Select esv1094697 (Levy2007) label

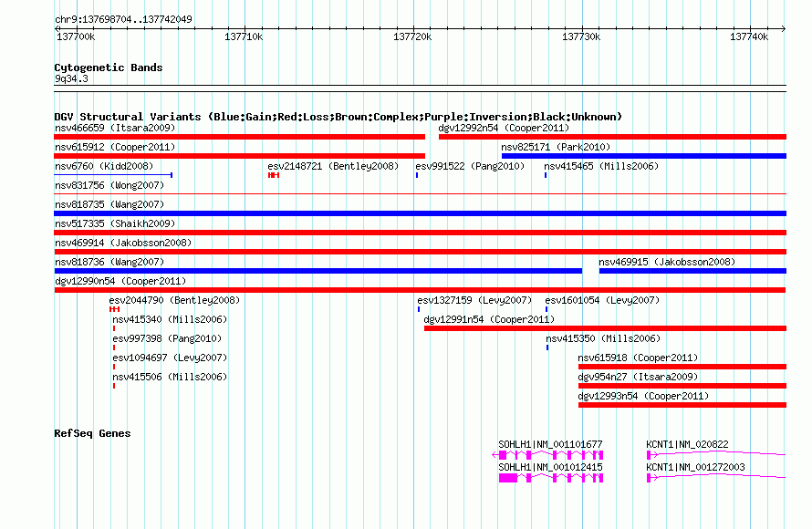tap(170, 358)
